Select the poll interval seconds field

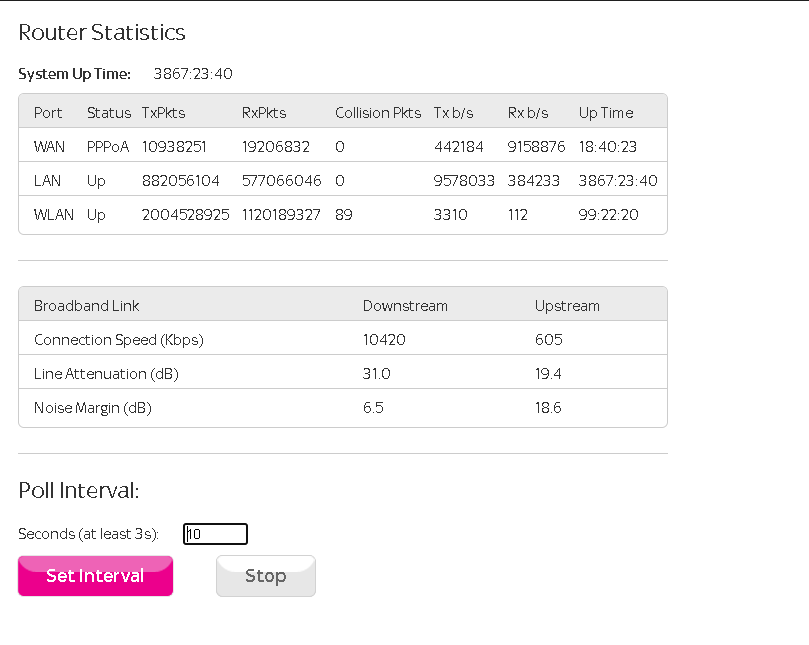pyautogui.click(x=215, y=533)
